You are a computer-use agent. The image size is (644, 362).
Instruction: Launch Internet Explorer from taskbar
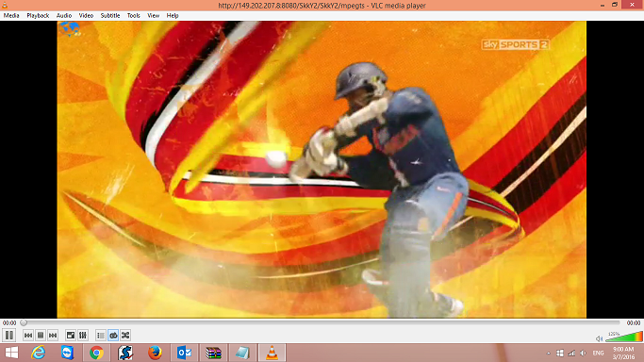tap(39, 353)
